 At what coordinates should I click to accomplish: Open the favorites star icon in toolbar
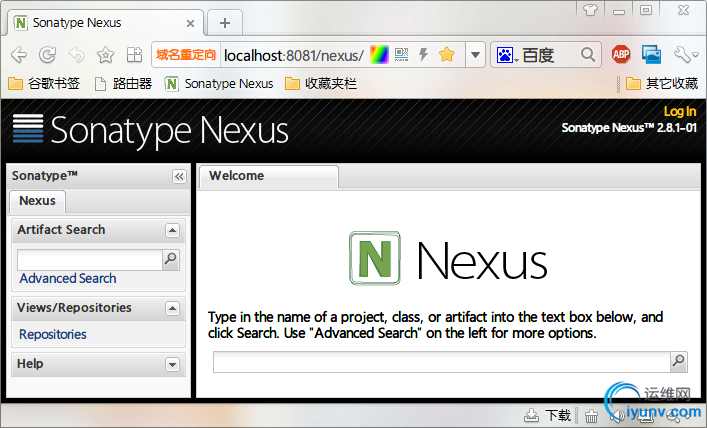106,55
